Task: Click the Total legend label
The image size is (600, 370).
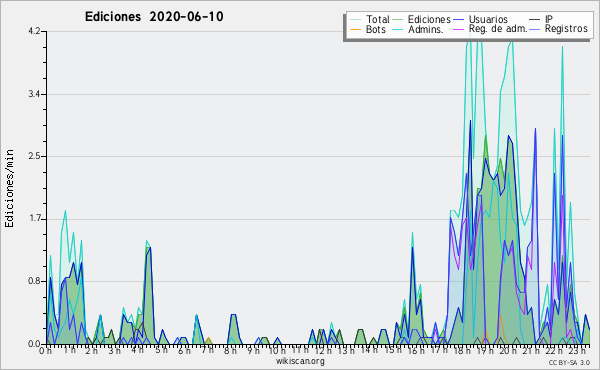Action: (x=377, y=19)
